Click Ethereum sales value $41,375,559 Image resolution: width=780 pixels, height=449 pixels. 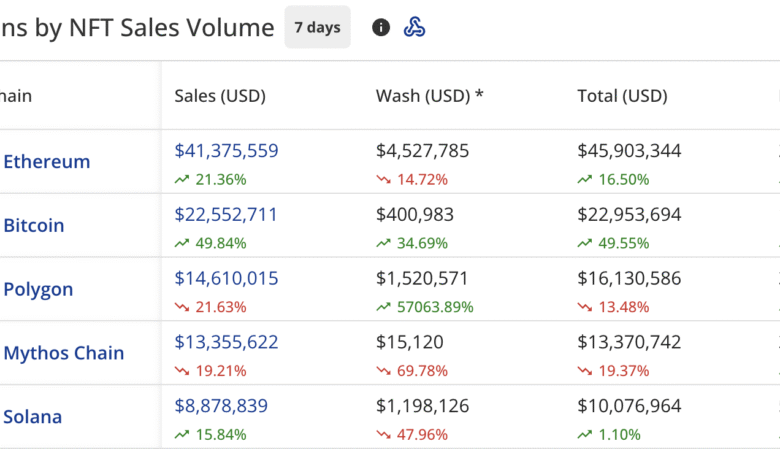point(226,151)
